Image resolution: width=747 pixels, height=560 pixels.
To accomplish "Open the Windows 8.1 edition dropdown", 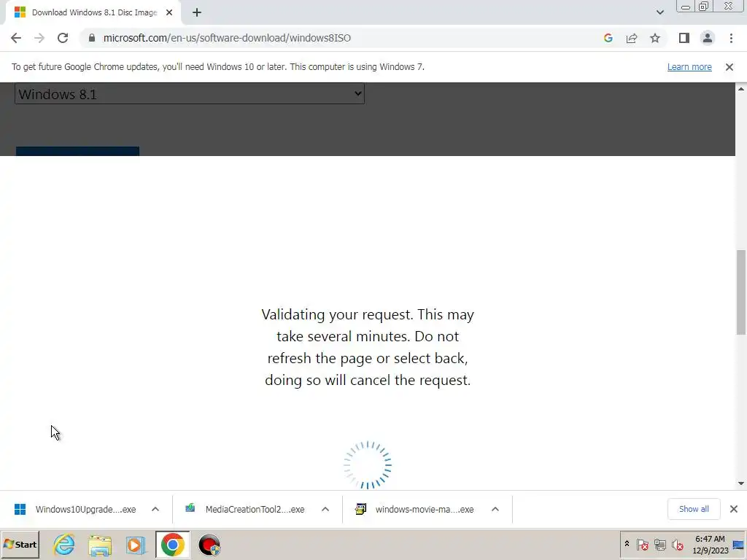I will (x=190, y=94).
